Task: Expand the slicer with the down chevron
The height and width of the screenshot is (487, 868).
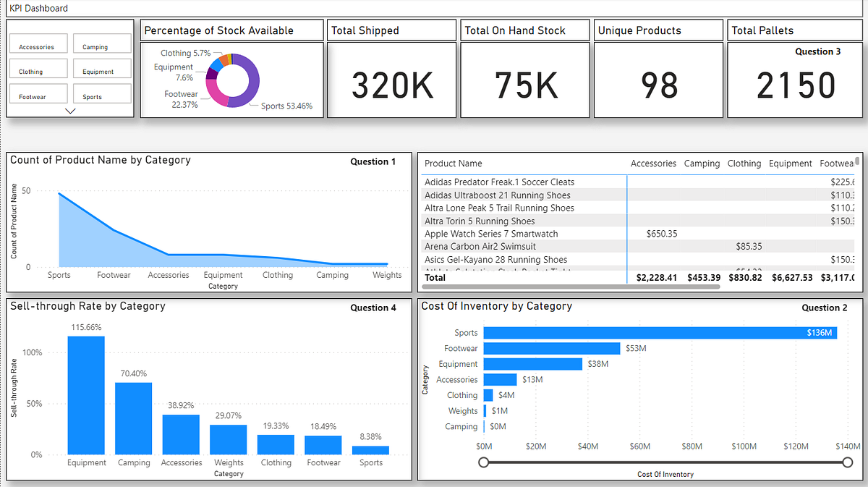Action: [70, 111]
